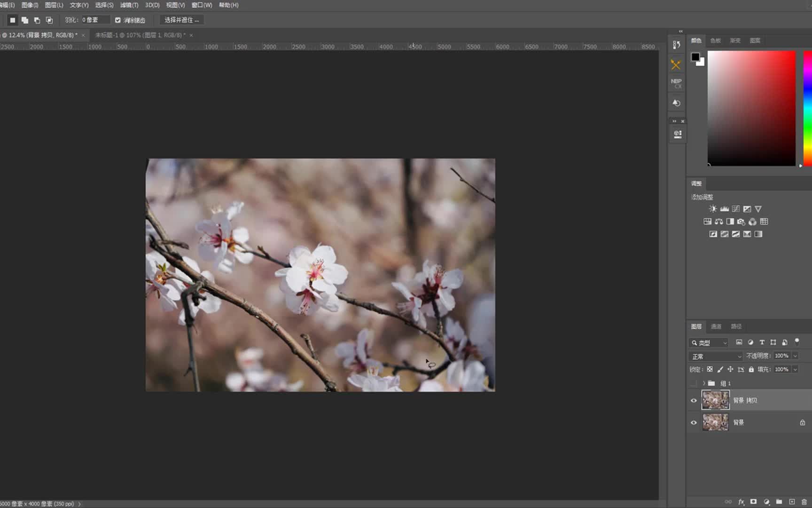The width and height of the screenshot is (812, 508).
Task: Filter layers by pixel layers
Action: click(x=739, y=342)
